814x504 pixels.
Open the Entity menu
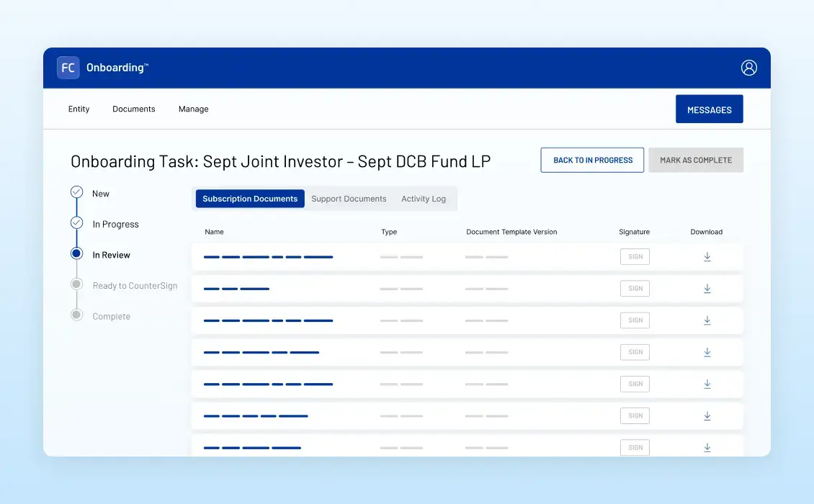click(x=79, y=109)
